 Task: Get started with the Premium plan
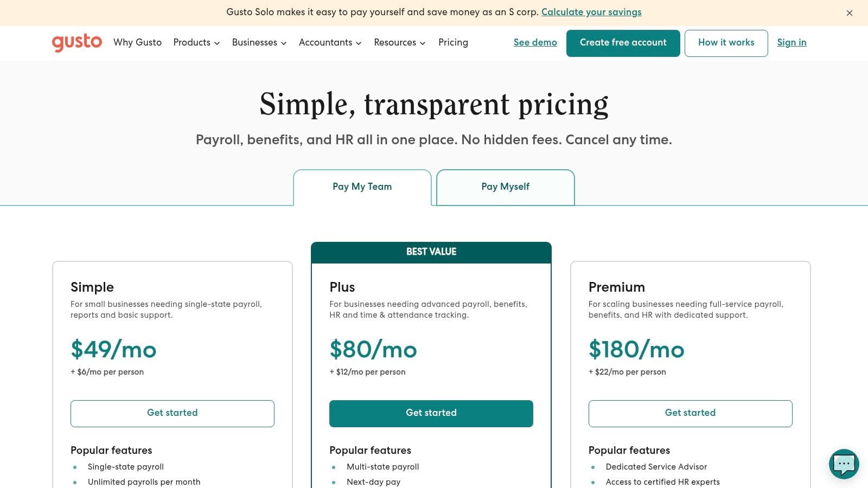coord(690,413)
